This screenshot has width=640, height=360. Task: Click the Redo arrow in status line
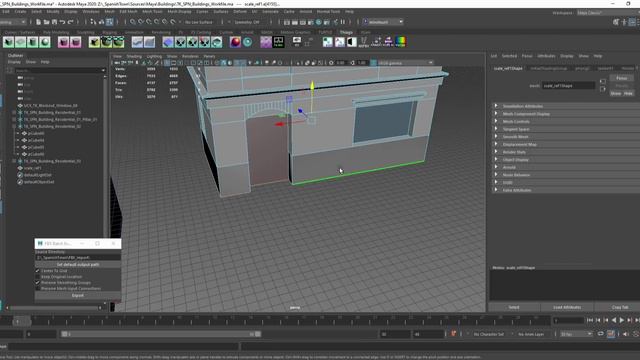coord(70,22)
